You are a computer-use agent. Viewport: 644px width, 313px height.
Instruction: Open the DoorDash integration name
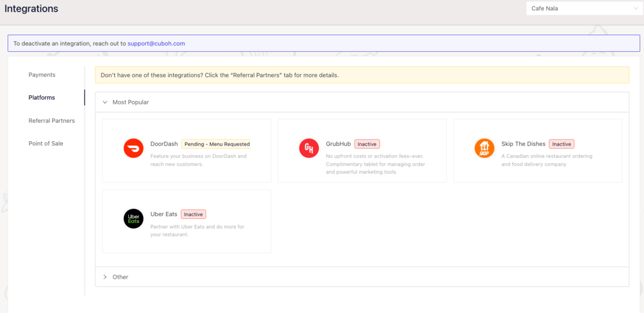pyautogui.click(x=164, y=144)
